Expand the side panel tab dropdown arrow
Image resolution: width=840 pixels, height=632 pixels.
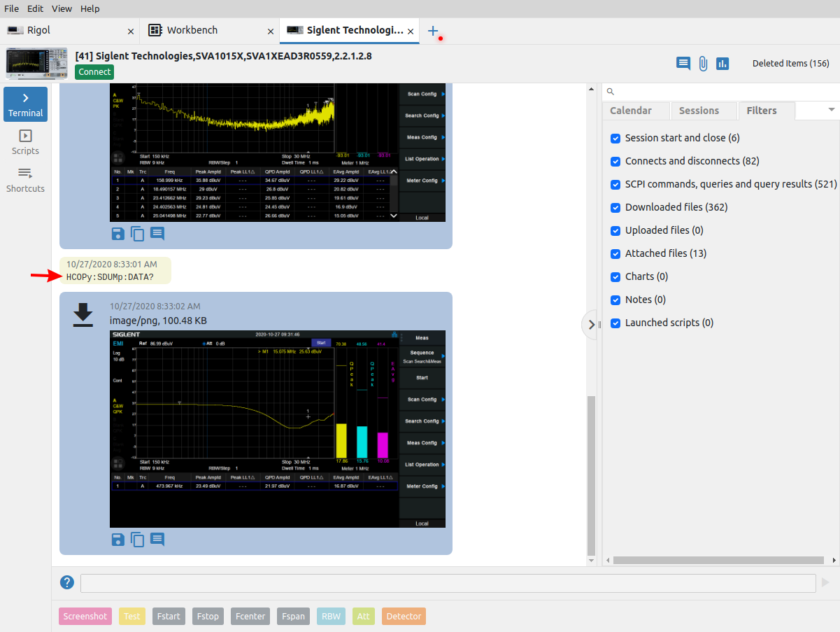click(832, 110)
